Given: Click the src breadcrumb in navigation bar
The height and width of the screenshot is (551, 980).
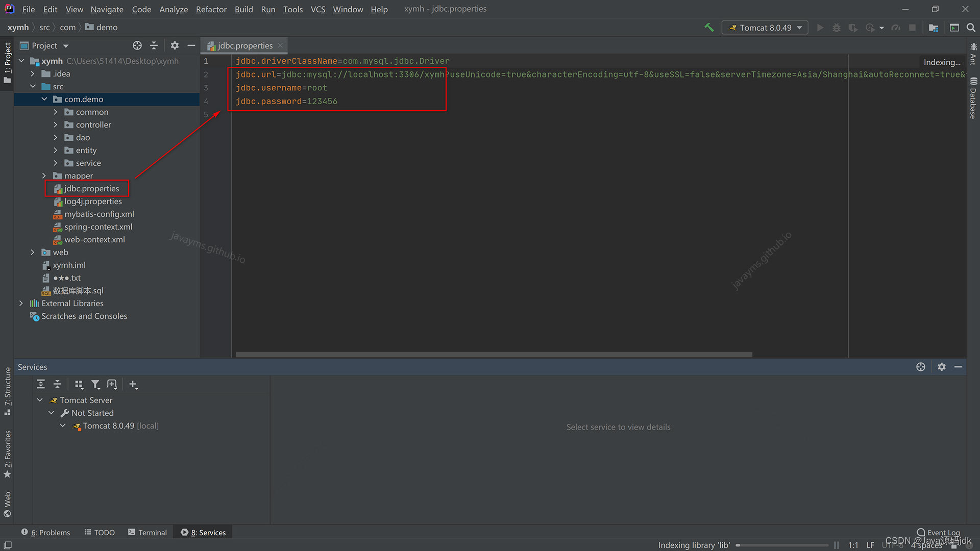Looking at the screenshot, I should point(44,27).
